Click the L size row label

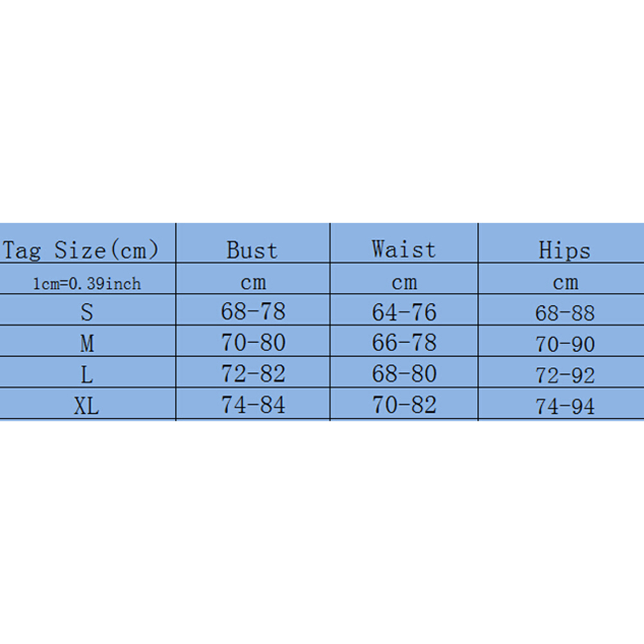pyautogui.click(x=87, y=375)
